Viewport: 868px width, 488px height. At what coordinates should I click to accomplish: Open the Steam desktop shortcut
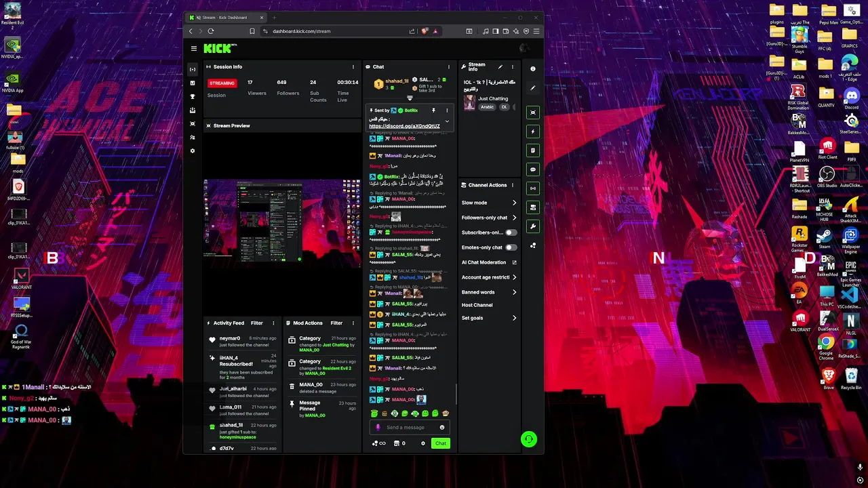tap(825, 239)
